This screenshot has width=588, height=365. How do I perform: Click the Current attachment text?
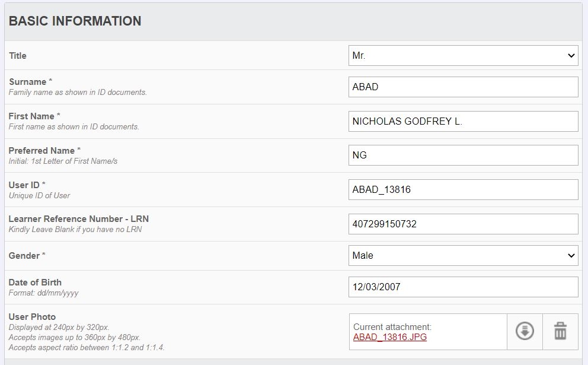[x=392, y=326]
